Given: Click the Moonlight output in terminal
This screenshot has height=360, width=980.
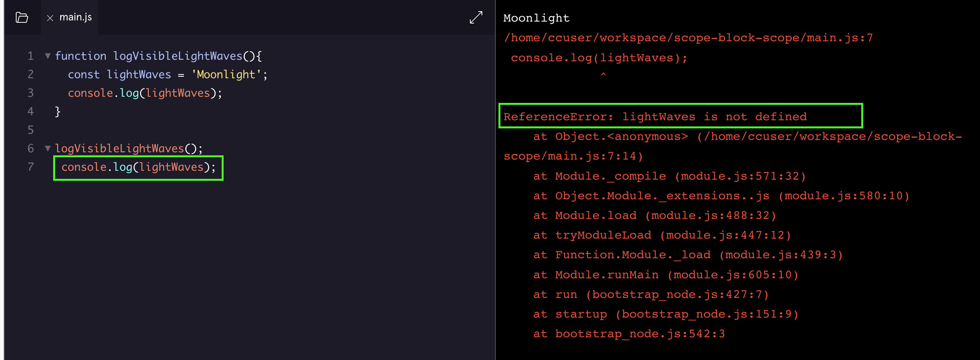Looking at the screenshot, I should pyautogui.click(x=536, y=18).
